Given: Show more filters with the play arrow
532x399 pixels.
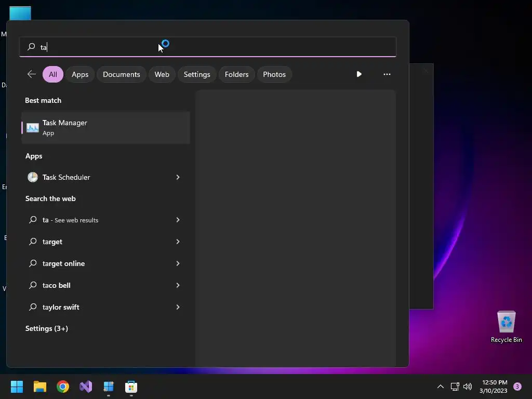Looking at the screenshot, I should pyautogui.click(x=359, y=74).
